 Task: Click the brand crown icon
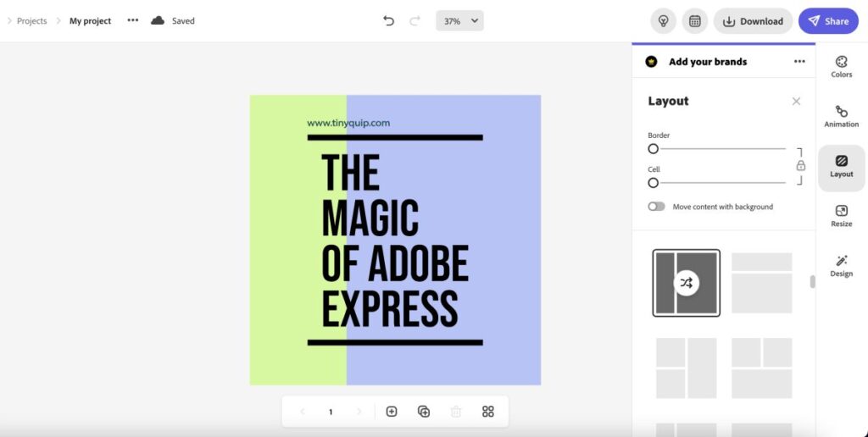coord(652,62)
